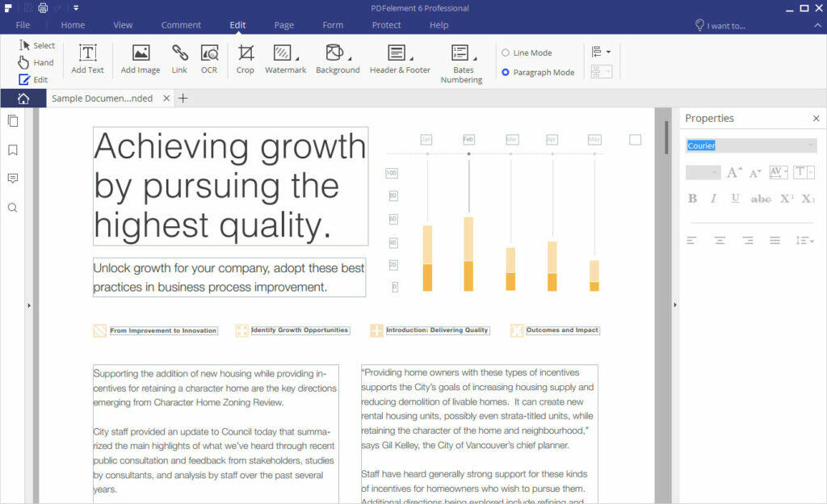This screenshot has height=504, width=827.
Task: Run the OCR tool
Action: point(209,59)
